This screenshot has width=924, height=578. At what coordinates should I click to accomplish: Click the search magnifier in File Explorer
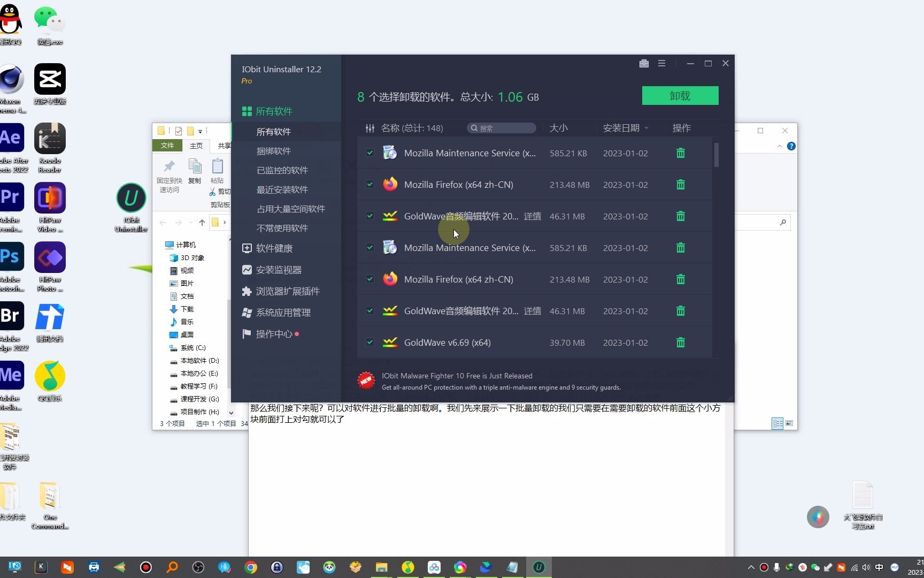click(x=783, y=222)
